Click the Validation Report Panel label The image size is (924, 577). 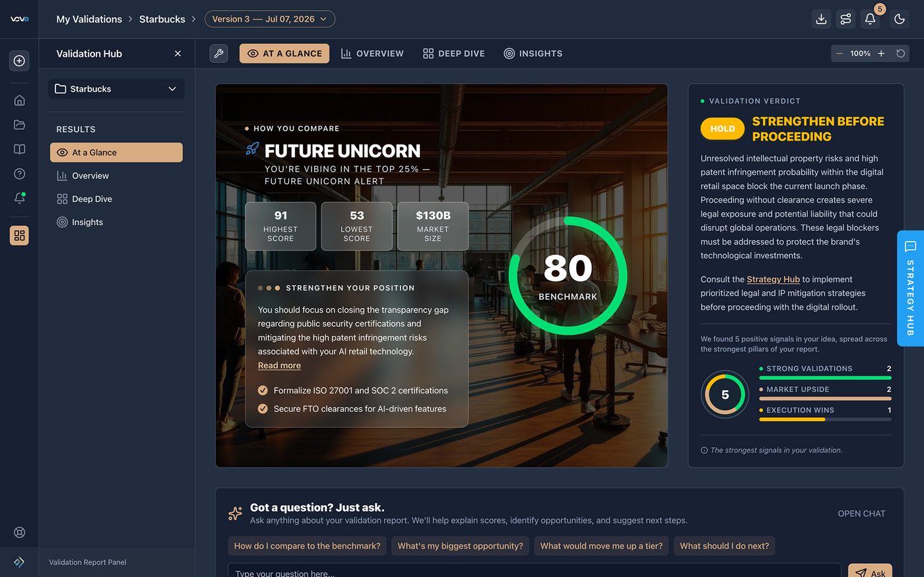[x=88, y=562]
